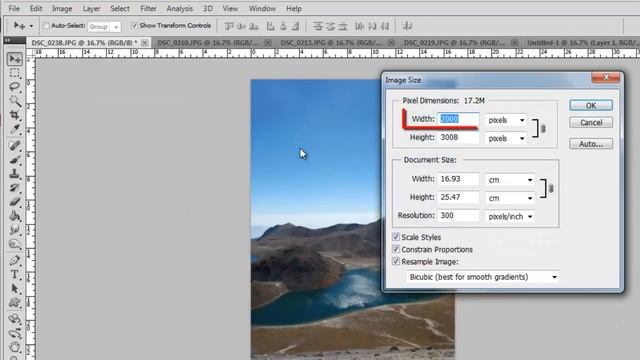This screenshot has width=640, height=360.
Task: Click Align Horizontal Centers icon
Action: tap(283, 26)
